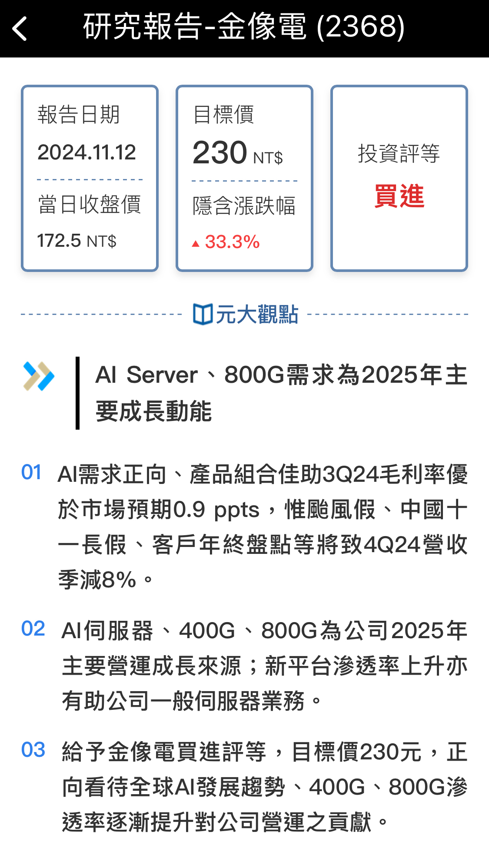Tap the open-book icon beside 元大觀點
The image size is (489, 868).
[203, 314]
